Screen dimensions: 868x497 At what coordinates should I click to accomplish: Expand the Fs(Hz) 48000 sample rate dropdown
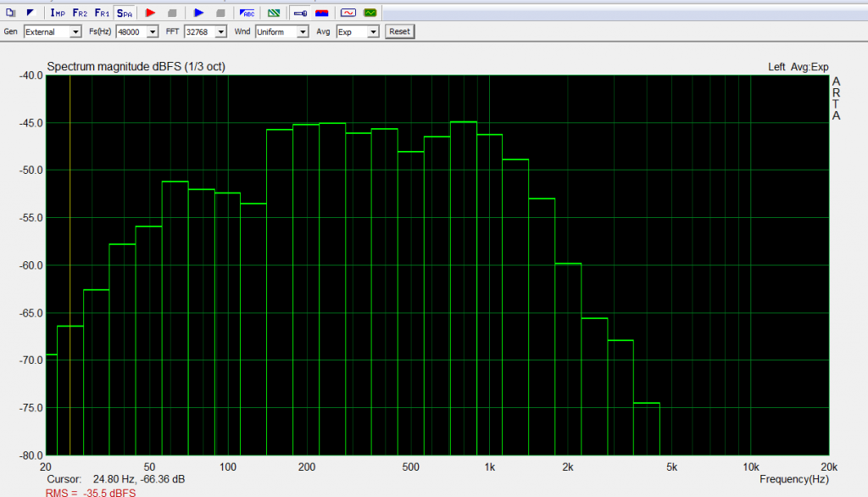[x=153, y=32]
